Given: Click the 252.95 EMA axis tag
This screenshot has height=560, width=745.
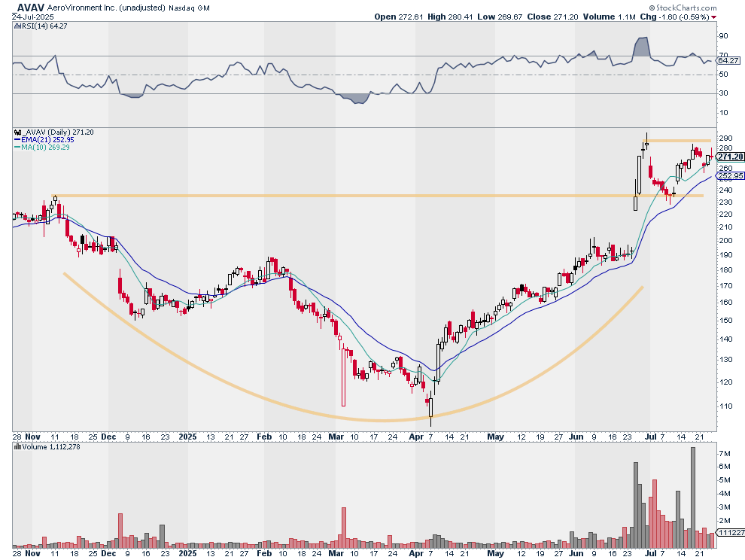Looking at the screenshot, I should 730,176.
